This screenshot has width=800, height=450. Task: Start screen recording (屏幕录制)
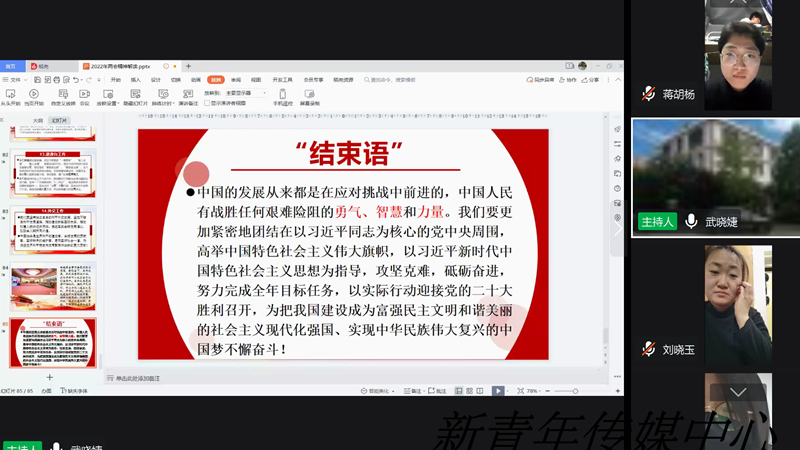pyautogui.click(x=310, y=95)
